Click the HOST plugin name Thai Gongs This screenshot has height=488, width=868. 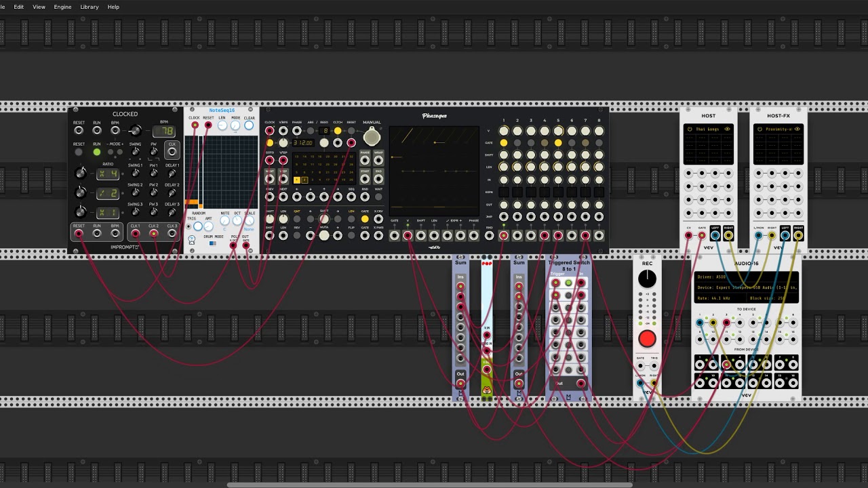pos(707,129)
